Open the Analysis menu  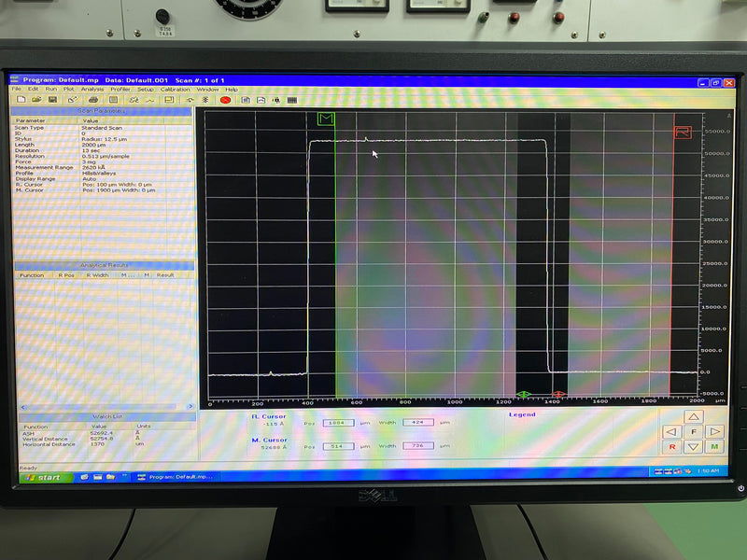point(92,89)
